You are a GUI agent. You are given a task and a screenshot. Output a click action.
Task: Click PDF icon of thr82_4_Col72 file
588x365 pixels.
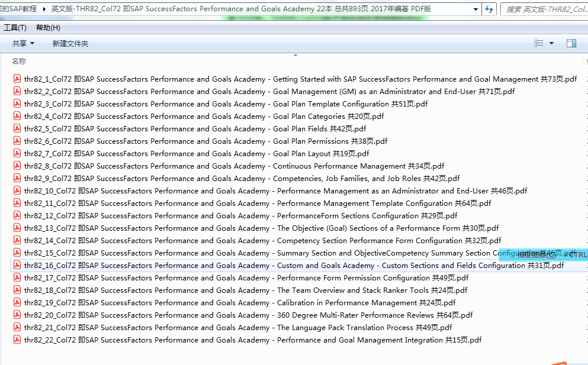(17, 116)
